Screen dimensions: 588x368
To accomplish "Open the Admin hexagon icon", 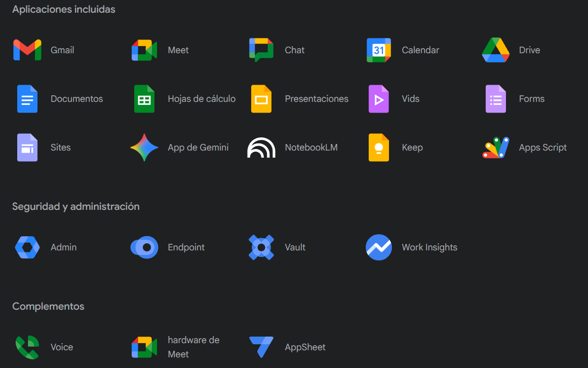I will [27, 247].
